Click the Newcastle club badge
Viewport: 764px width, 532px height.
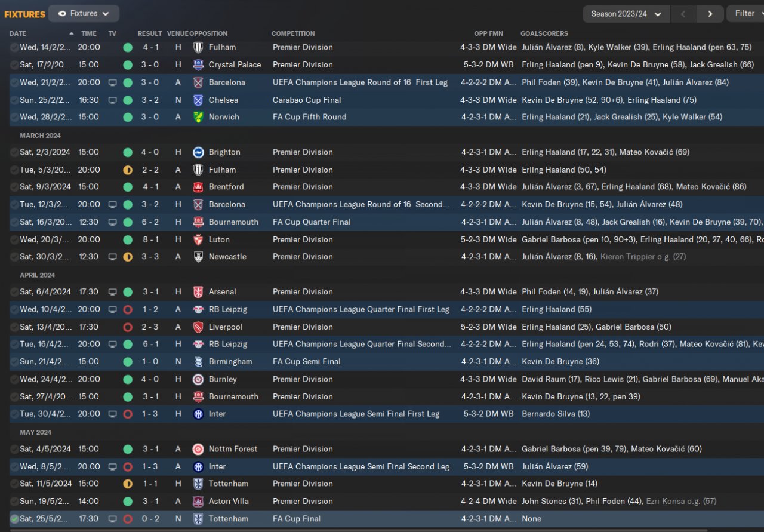click(x=198, y=257)
